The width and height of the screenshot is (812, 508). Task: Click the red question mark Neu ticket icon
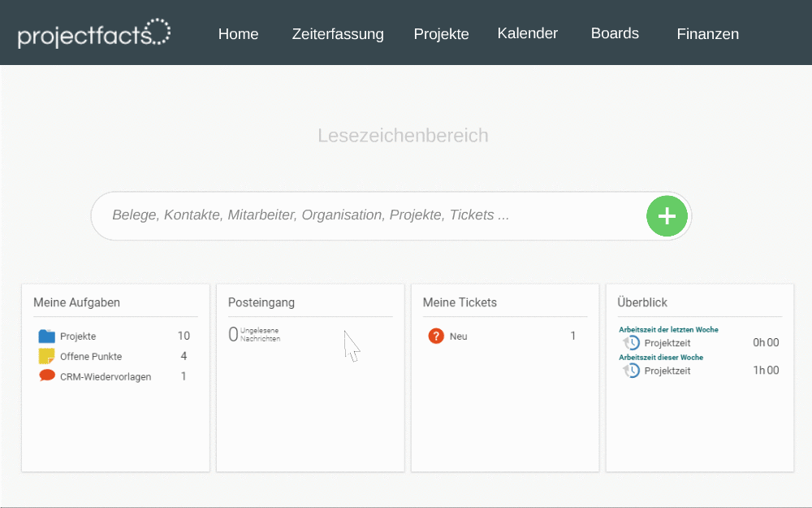(x=436, y=336)
